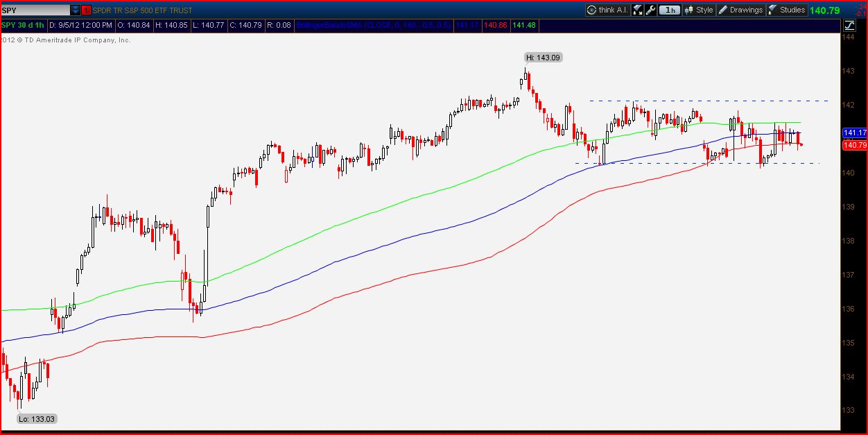Click the BollingerBandsSMA study label
This screenshot has height=435, width=868.
point(374,26)
